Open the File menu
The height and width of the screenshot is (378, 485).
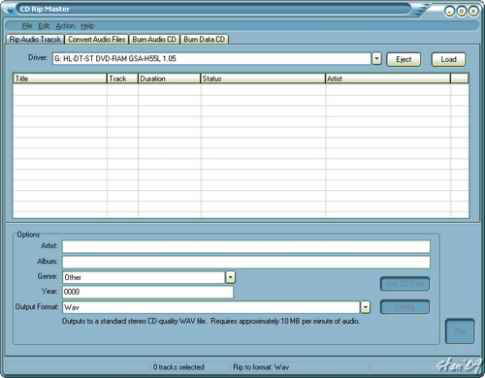(x=27, y=26)
